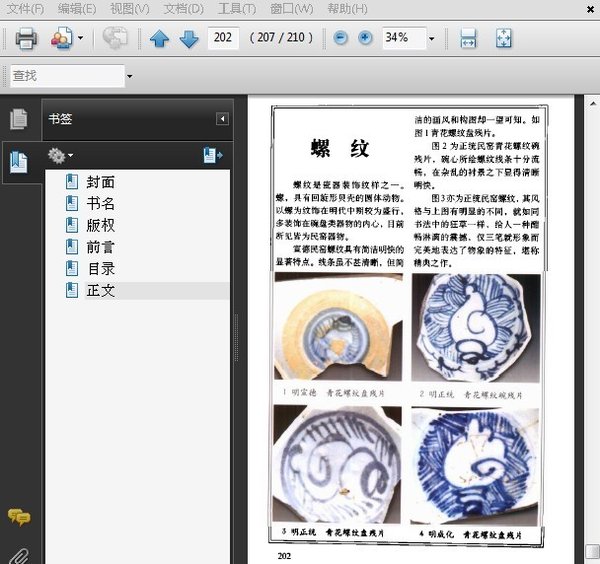Click the zoom percentage field 34%

(x=404, y=37)
